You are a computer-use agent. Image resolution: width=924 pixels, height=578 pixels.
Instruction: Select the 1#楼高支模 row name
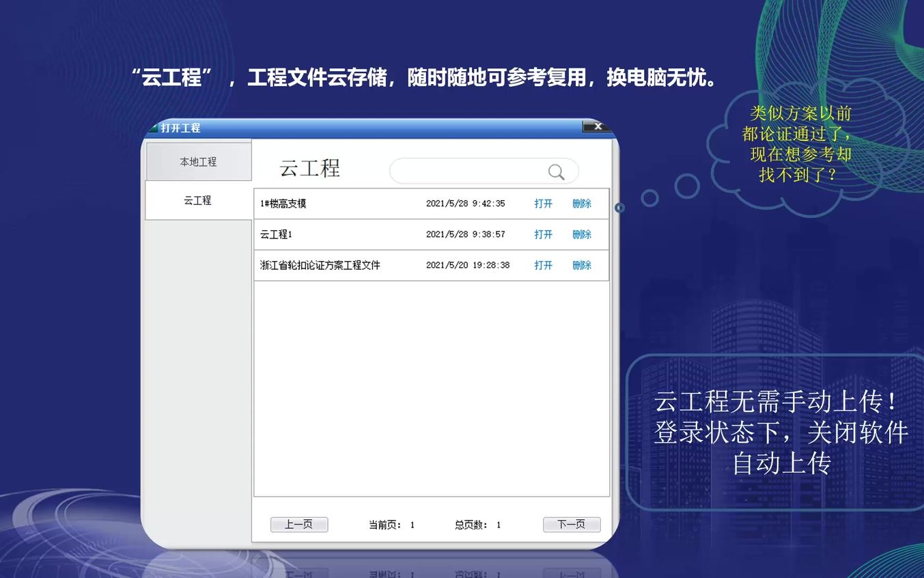[x=283, y=204]
